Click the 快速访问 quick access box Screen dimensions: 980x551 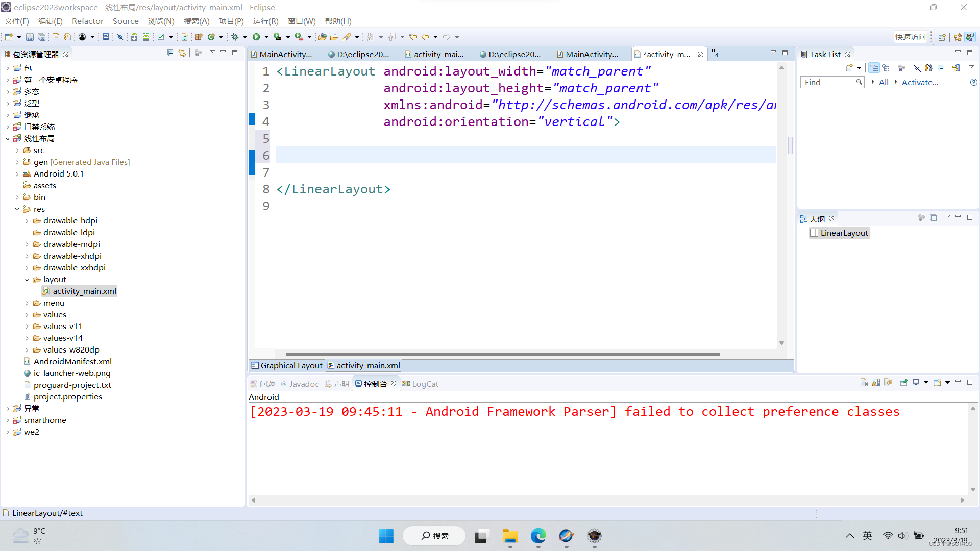910,37
